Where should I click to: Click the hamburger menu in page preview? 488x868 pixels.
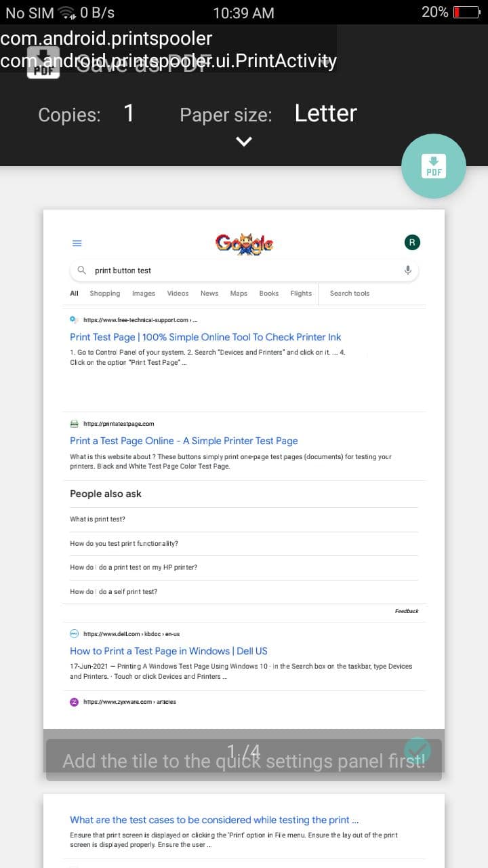[77, 243]
